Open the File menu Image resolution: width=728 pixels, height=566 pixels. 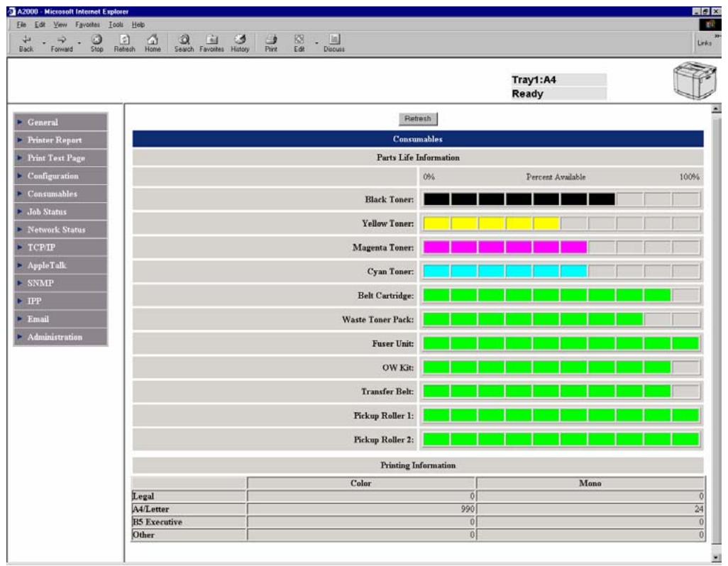click(21, 25)
